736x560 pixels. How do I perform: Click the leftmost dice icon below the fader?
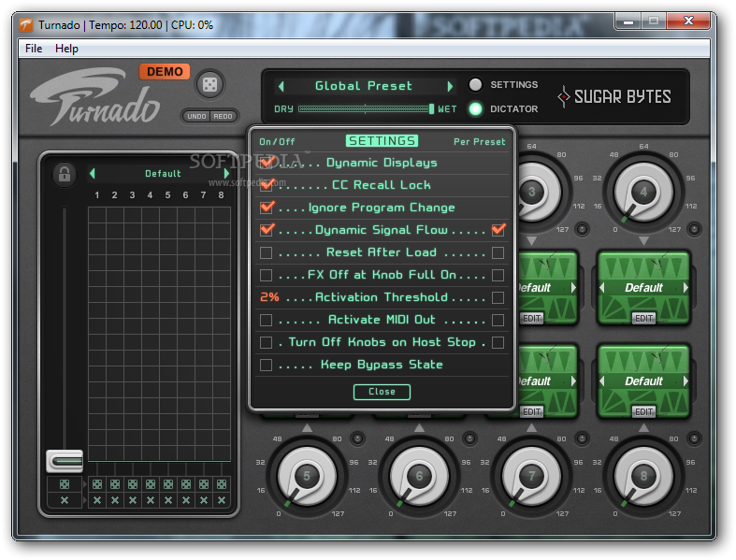click(65, 484)
